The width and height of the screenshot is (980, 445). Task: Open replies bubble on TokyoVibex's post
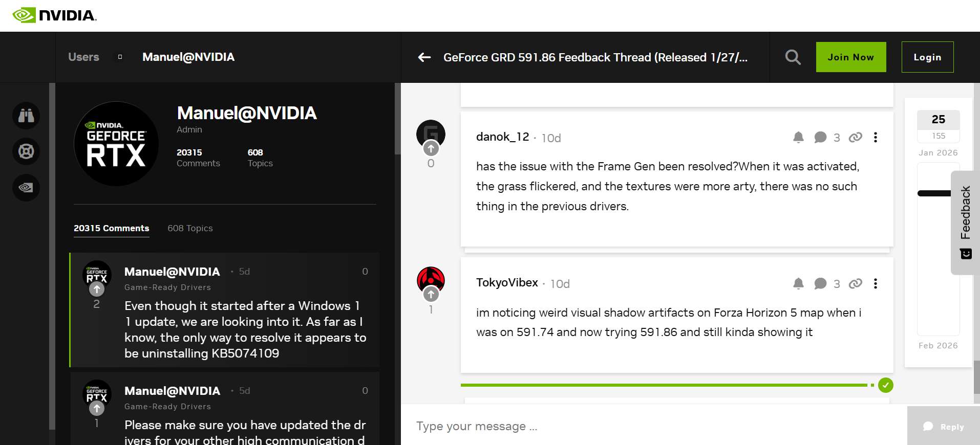[x=820, y=283]
